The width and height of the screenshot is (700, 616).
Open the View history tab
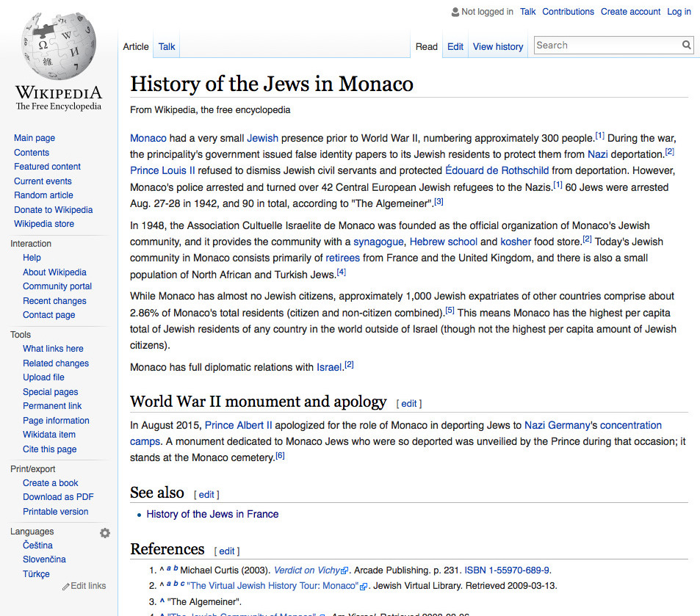497,46
